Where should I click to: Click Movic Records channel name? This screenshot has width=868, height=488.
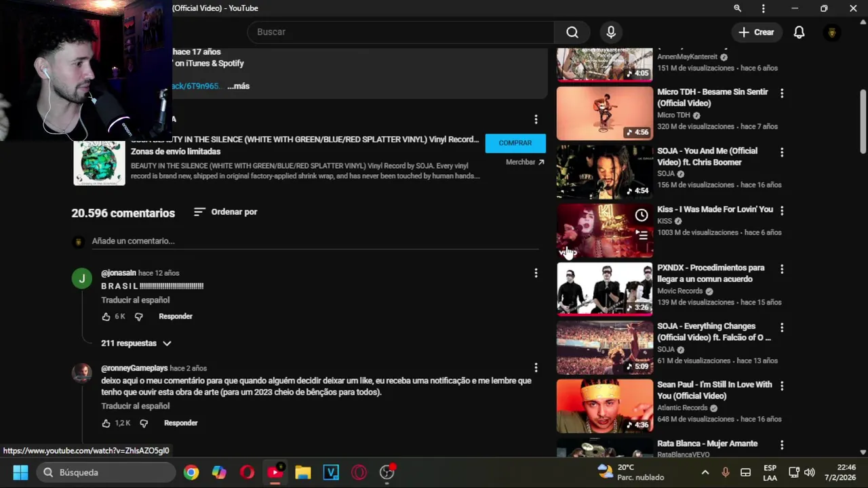pos(679,291)
